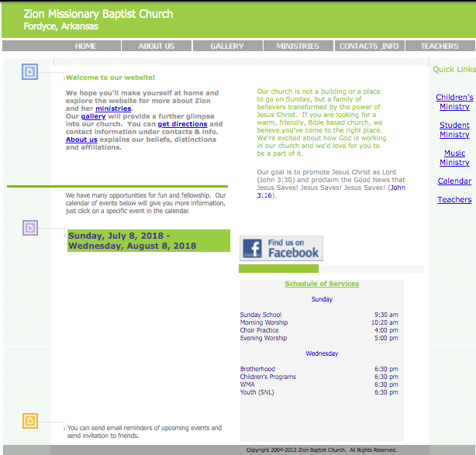This screenshot has height=455, width=476.
Task: Open the Schedule of Services link
Action: pos(322,284)
